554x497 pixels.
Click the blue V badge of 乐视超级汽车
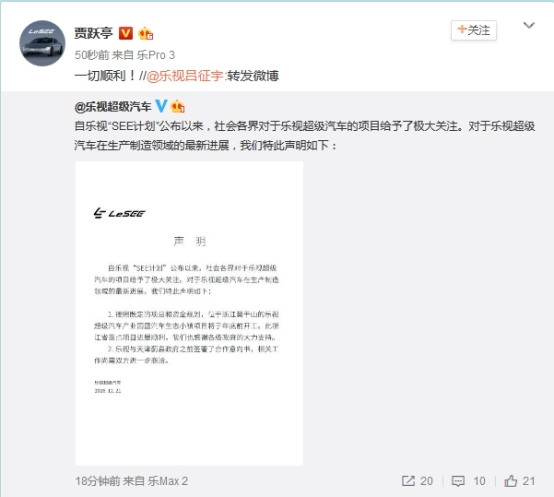[161, 106]
